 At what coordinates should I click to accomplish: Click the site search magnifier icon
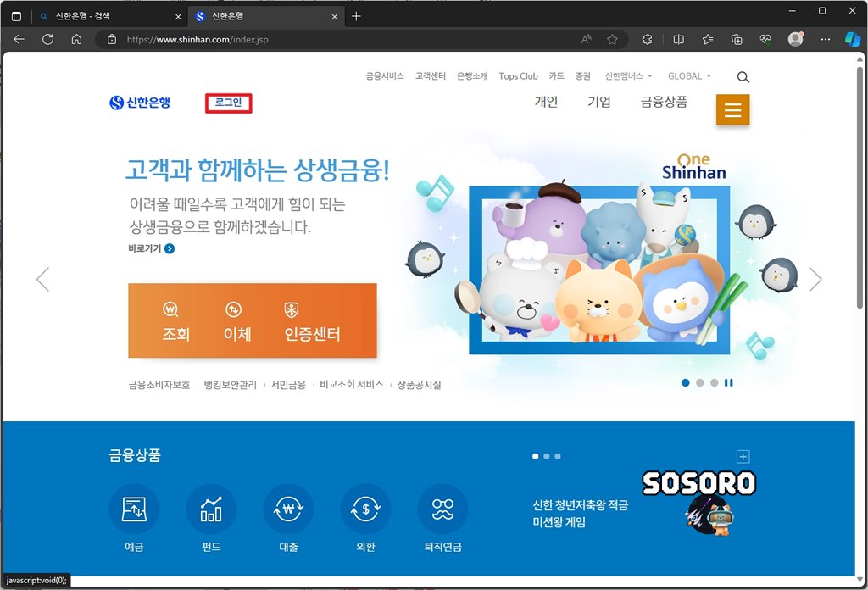[x=743, y=77]
